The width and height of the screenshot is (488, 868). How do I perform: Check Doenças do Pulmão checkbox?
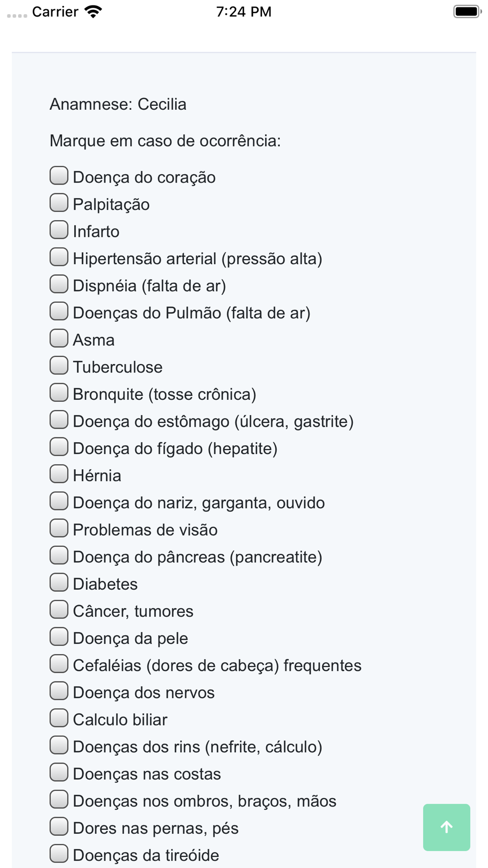tap(59, 311)
